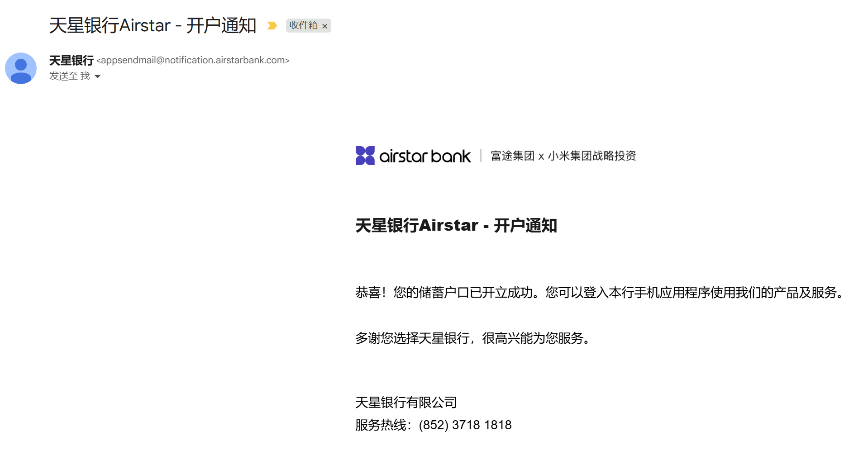Viewport: 868px width, 460px height.
Task: Click the email subject title at top
Action: click(x=153, y=25)
